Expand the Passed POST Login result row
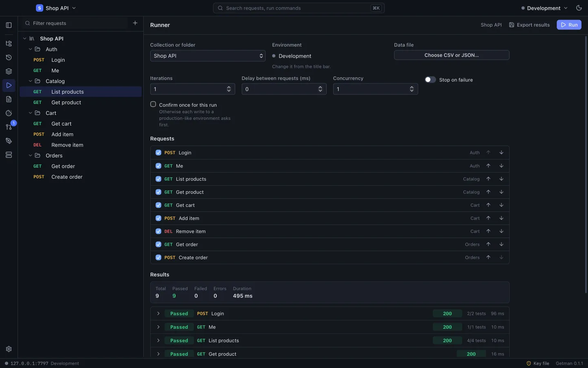588x368 pixels. point(158,314)
